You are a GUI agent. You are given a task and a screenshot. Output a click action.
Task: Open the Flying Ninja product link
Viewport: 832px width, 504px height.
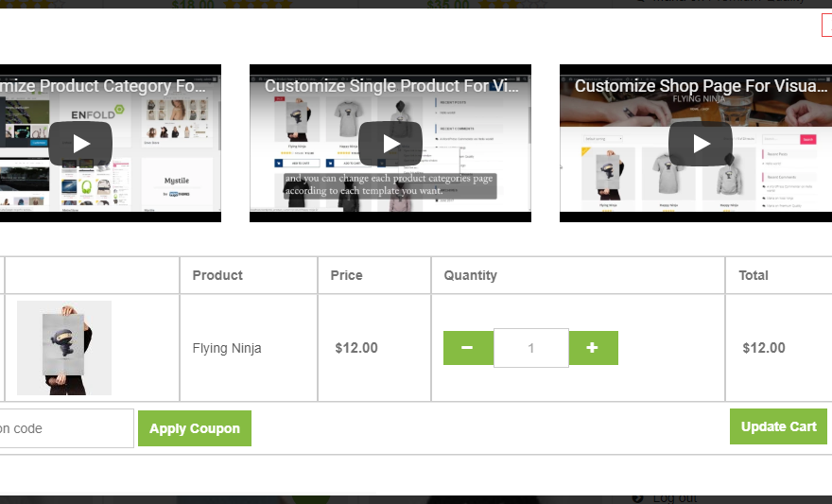(x=227, y=349)
